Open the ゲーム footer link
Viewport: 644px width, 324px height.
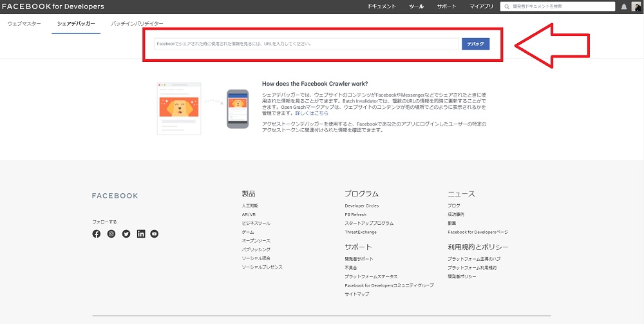(x=248, y=232)
